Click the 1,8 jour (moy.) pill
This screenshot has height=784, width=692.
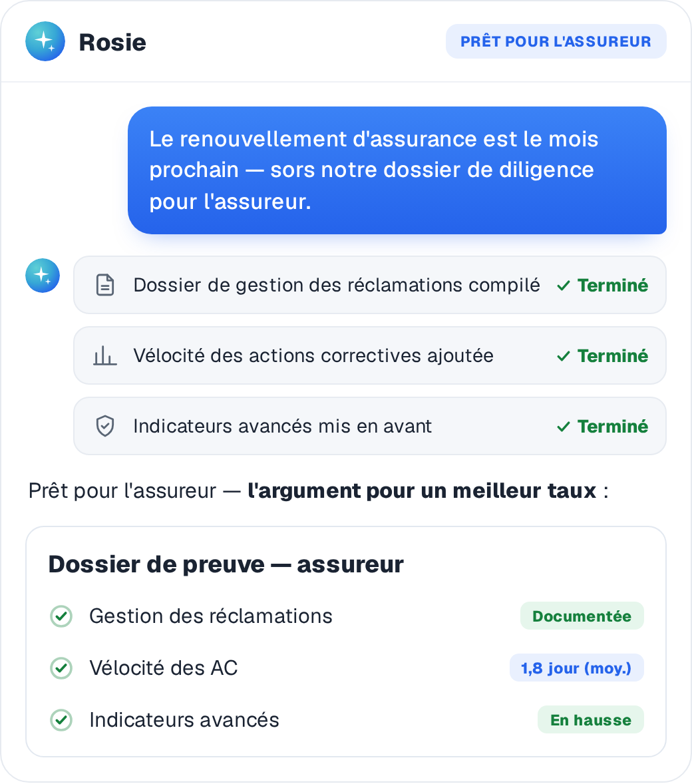click(x=576, y=668)
